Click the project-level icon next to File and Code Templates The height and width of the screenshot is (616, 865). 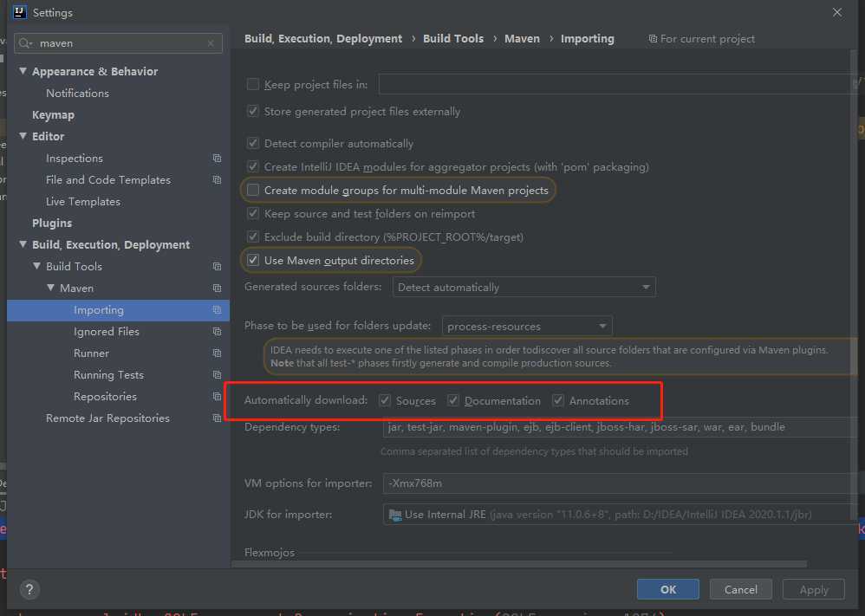pyautogui.click(x=217, y=180)
